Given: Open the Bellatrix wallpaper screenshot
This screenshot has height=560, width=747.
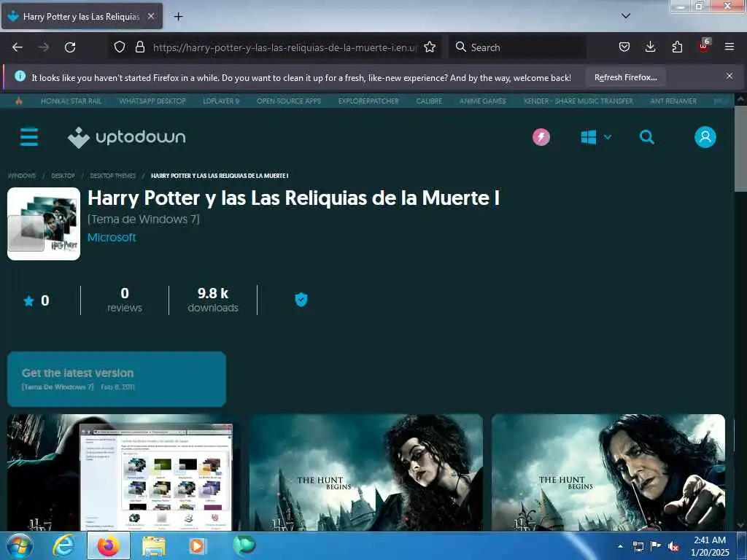Looking at the screenshot, I should click(366, 472).
